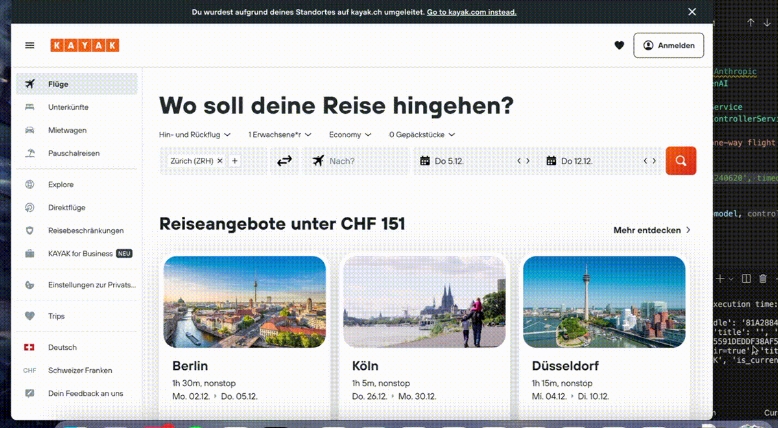Go to next day for return date
This screenshot has width=778, height=428.
coord(654,161)
